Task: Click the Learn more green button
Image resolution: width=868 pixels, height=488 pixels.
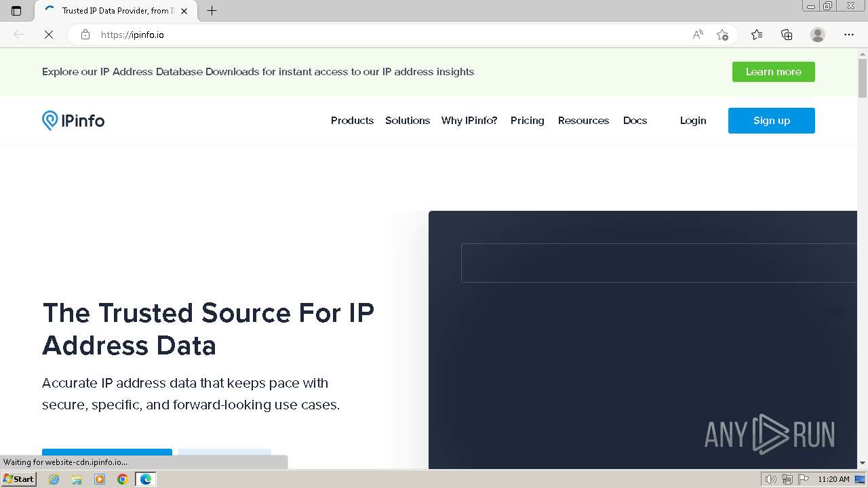Action: [x=774, y=72]
